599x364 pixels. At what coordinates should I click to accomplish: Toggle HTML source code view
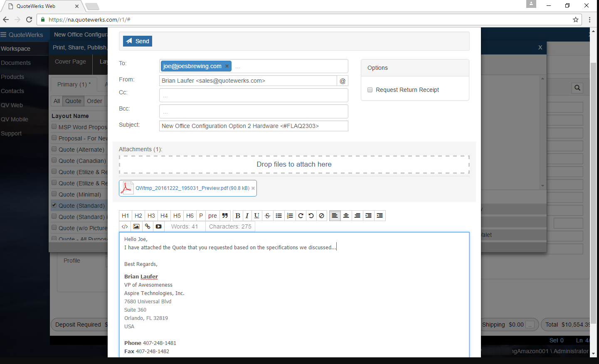click(x=125, y=226)
